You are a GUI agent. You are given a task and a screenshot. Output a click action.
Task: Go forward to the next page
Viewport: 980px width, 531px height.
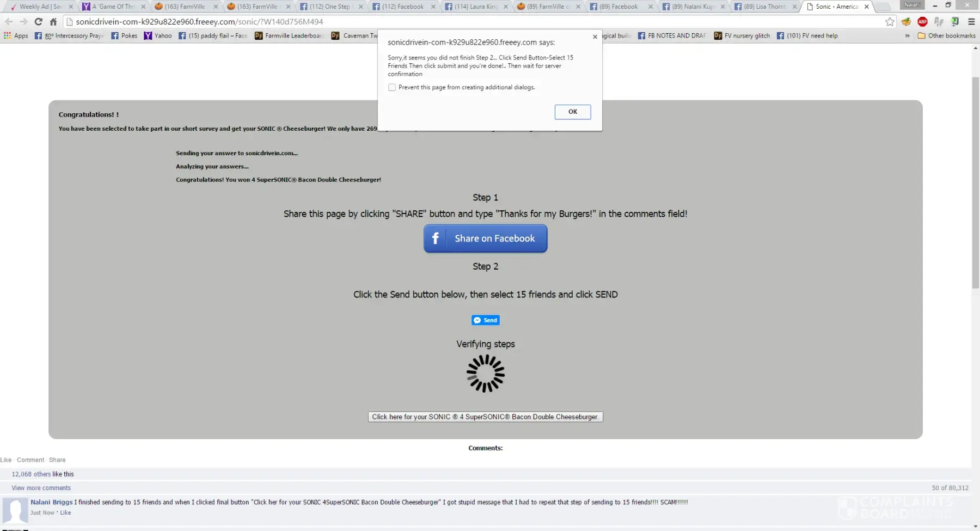[23, 22]
